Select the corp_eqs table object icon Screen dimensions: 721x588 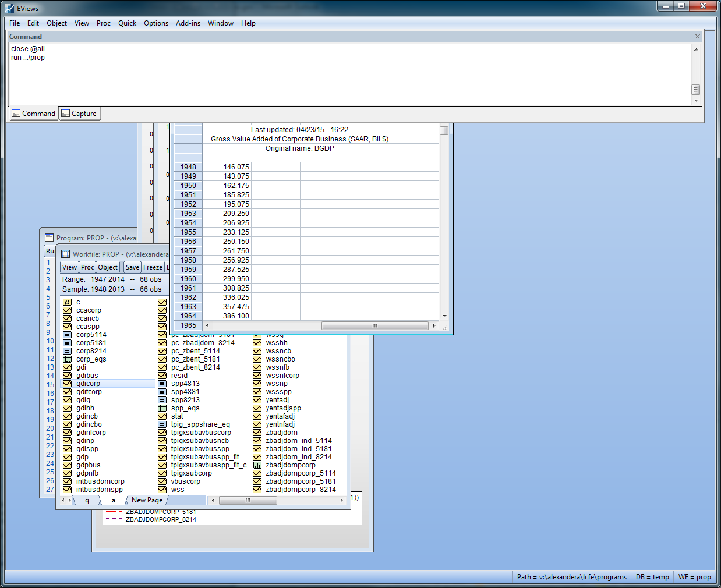[67, 359]
